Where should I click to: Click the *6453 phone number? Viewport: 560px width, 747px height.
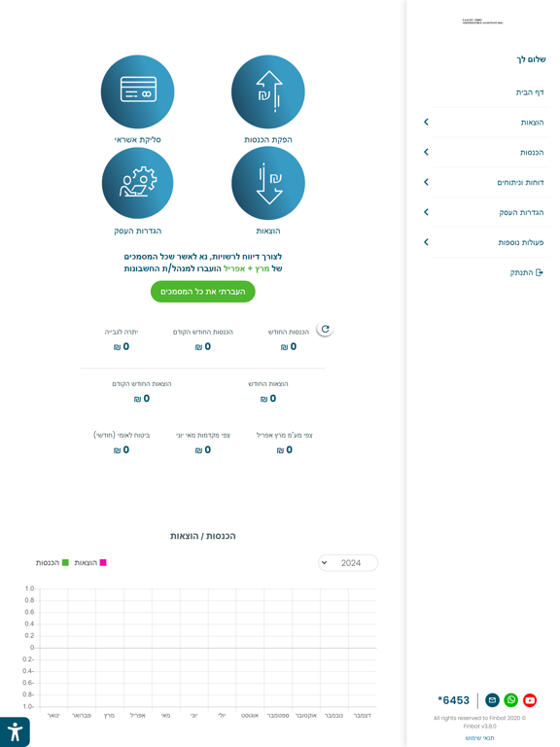[453, 700]
